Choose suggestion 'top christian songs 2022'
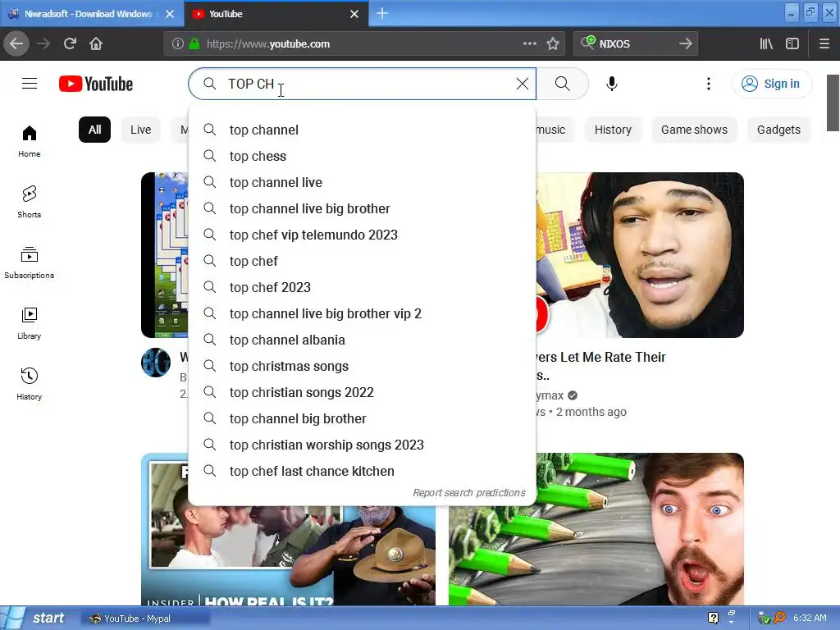The width and height of the screenshot is (840, 630). tap(362, 392)
